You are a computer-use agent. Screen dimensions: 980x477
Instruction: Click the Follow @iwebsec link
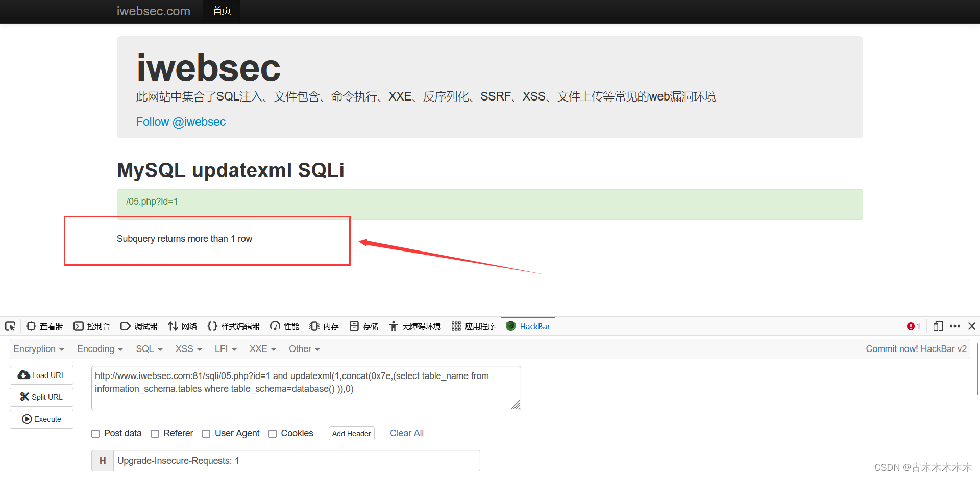pos(181,122)
